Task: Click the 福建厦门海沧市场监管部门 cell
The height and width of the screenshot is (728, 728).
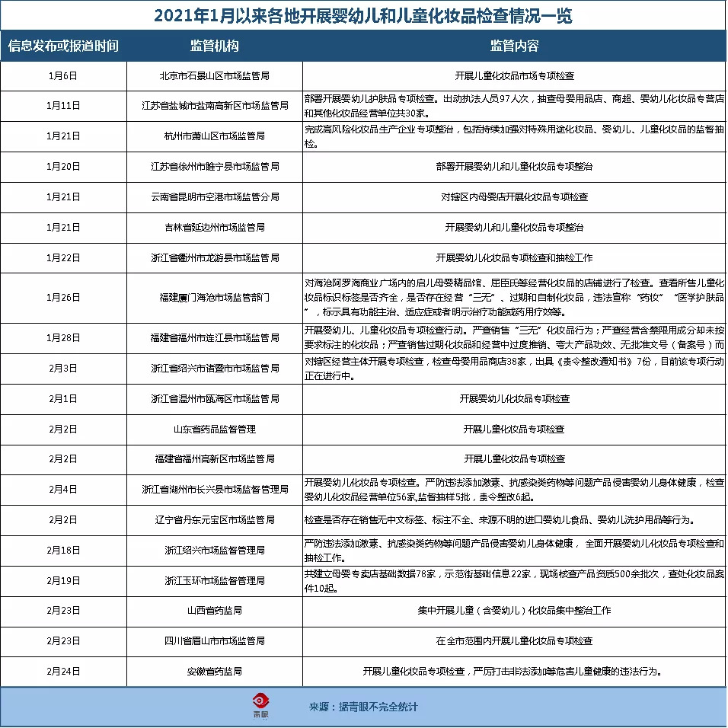Action: click(215, 298)
